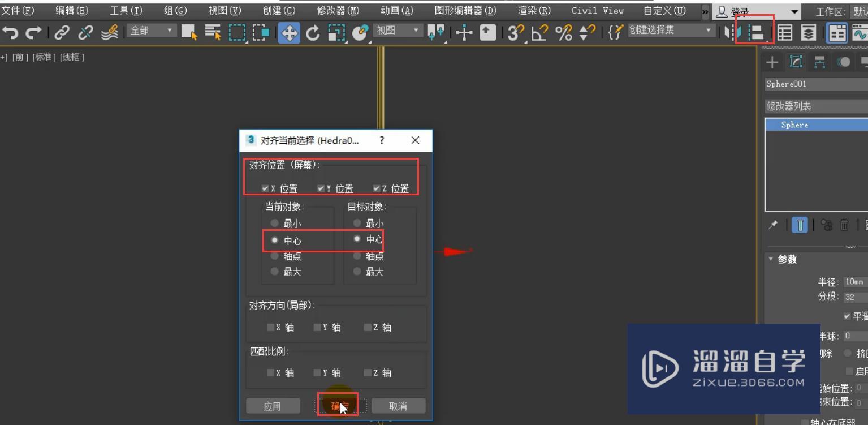Activate the Select and Scale tool
Image resolution: width=868 pixels, height=425 pixels.
click(x=336, y=33)
